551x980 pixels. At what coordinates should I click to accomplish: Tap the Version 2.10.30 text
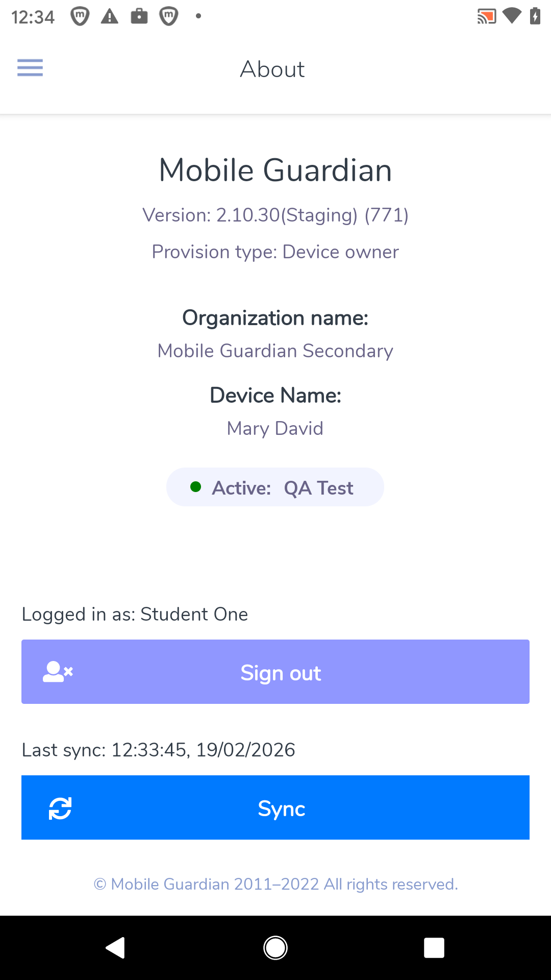click(x=275, y=215)
